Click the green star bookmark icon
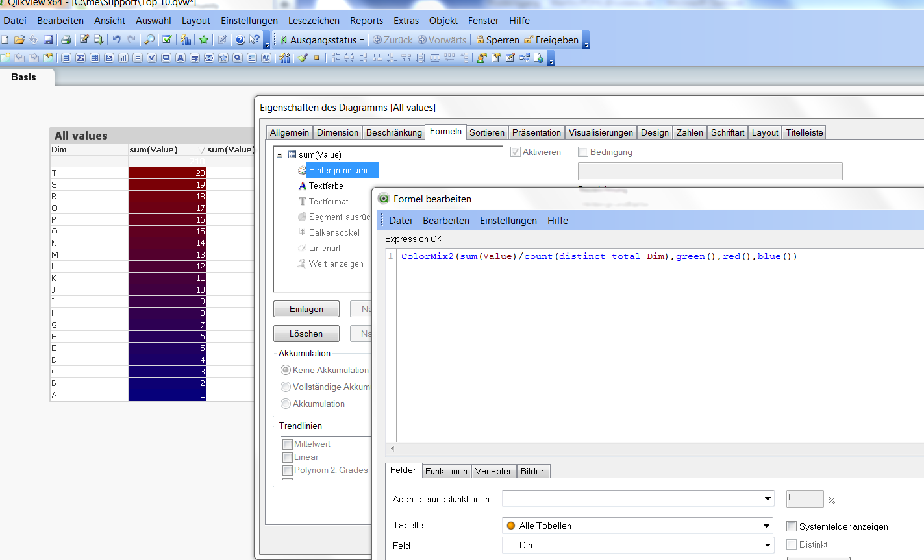This screenshot has height=560, width=924. click(x=204, y=40)
